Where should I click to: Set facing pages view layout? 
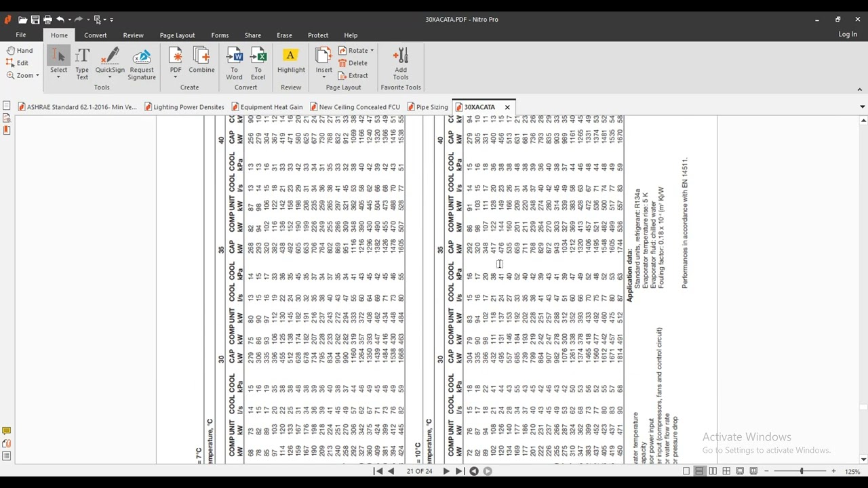[713, 471]
